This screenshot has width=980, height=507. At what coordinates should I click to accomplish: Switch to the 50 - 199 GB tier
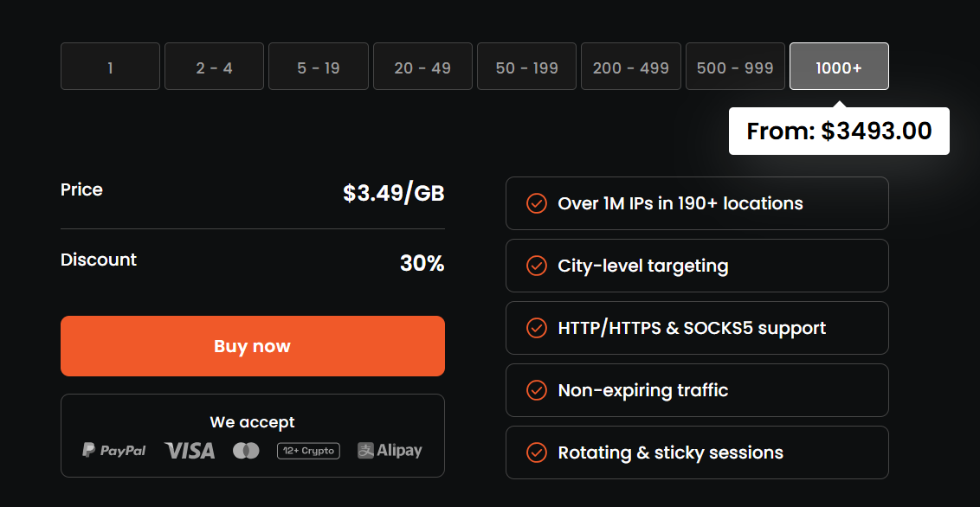[526, 67]
